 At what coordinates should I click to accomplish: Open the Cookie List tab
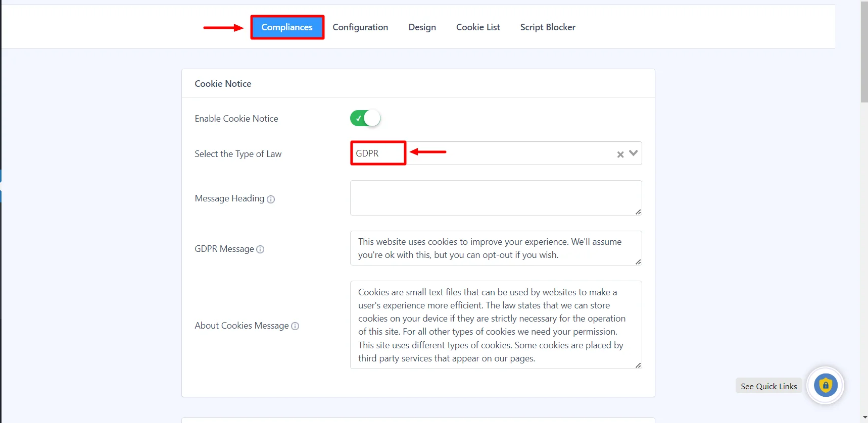pyautogui.click(x=478, y=27)
